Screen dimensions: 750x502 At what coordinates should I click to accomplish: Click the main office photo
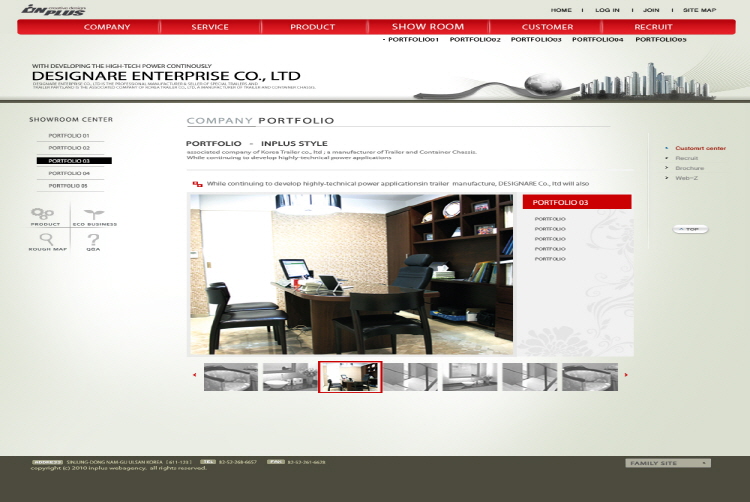(x=352, y=274)
